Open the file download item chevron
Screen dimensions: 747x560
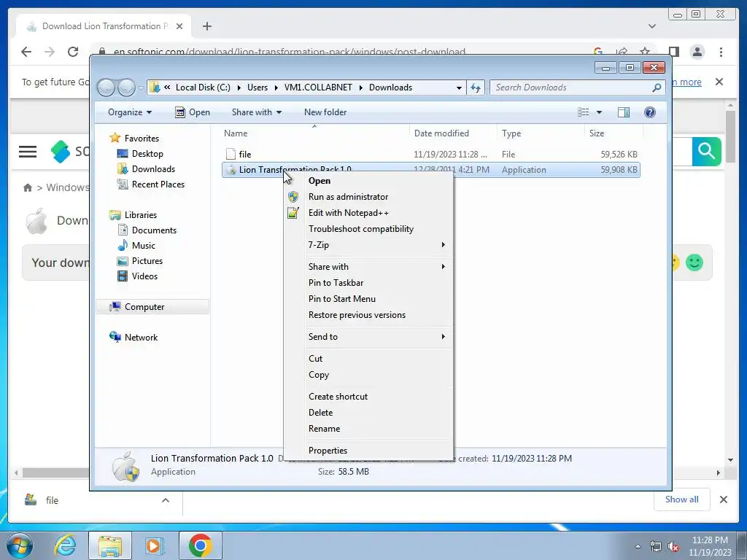coord(166,500)
